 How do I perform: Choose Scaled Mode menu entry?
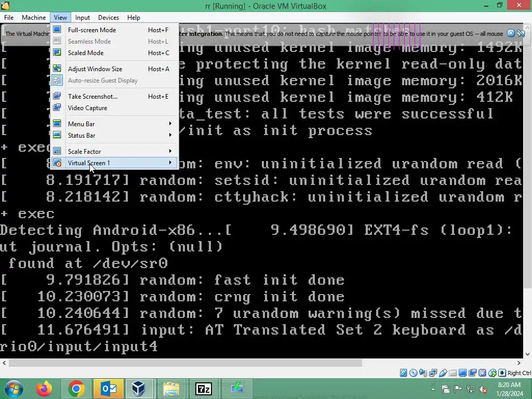coord(114,52)
